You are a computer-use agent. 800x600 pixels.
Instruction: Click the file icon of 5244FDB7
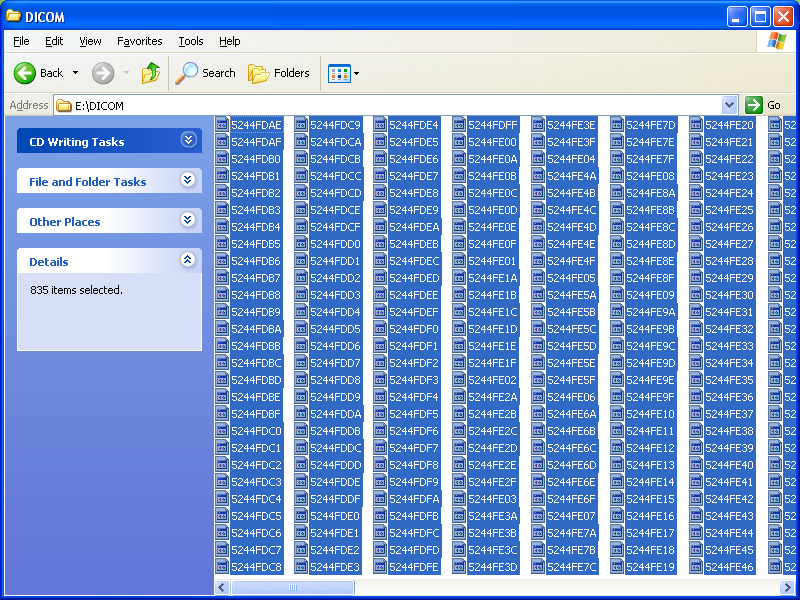tap(222, 278)
